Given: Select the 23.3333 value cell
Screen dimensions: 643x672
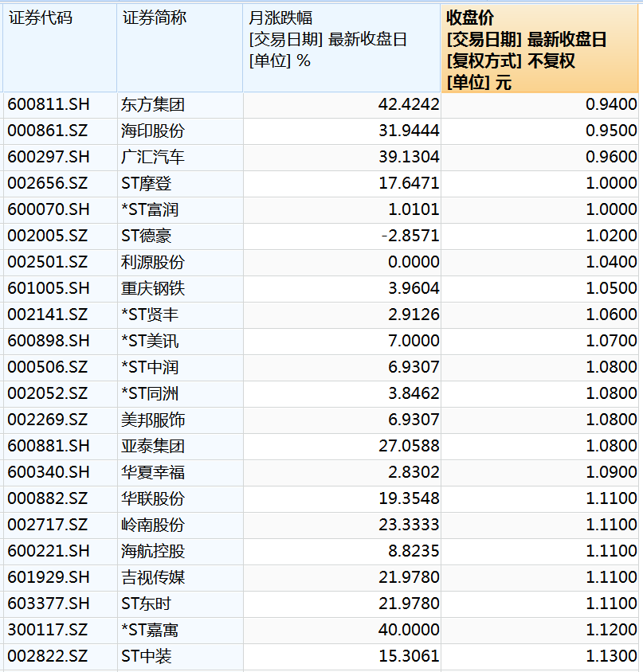Looking at the screenshot, I should (x=342, y=525).
